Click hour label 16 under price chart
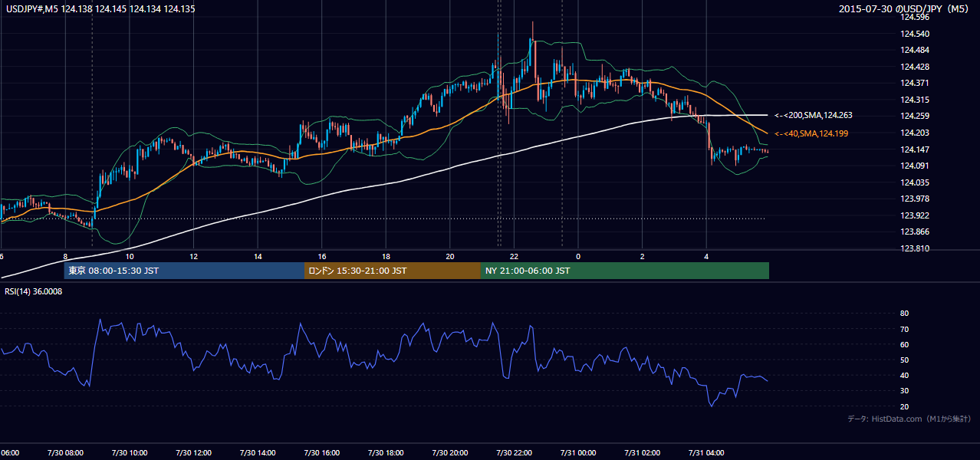Screen dimensions: 980x460 click(x=322, y=256)
